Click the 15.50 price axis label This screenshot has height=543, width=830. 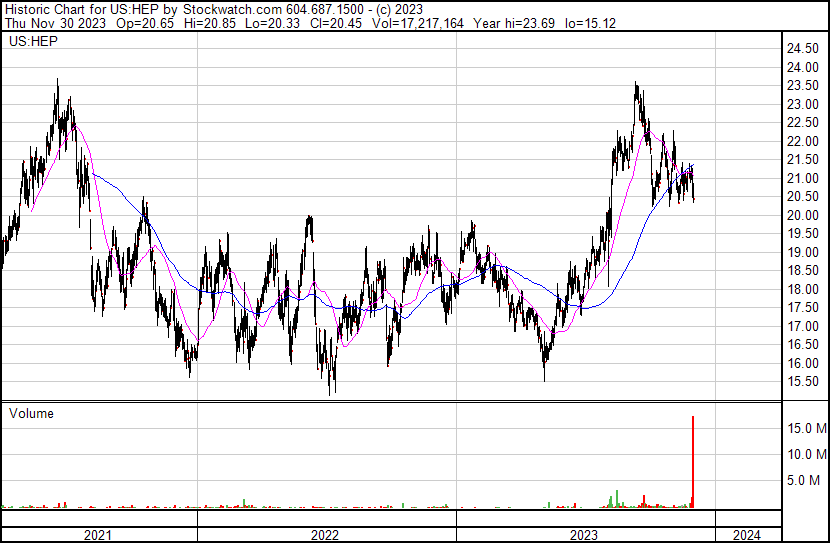[803, 382]
